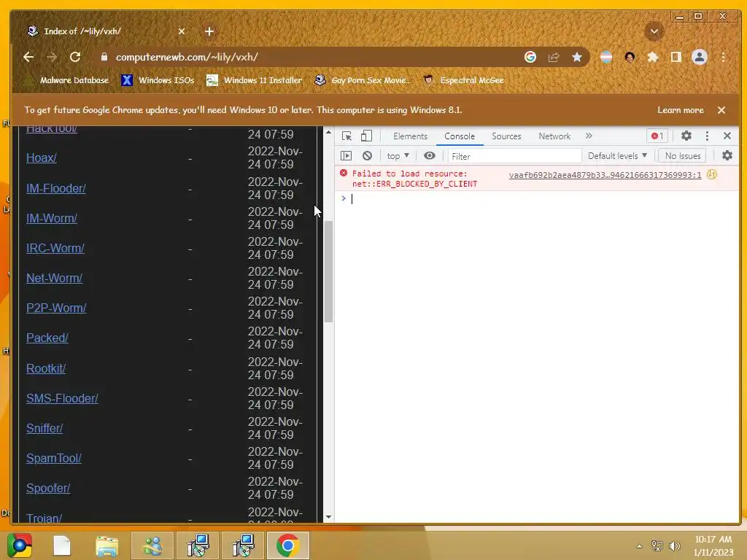The width and height of the screenshot is (747, 560).
Task: Click the address bar URL
Action: (x=187, y=57)
